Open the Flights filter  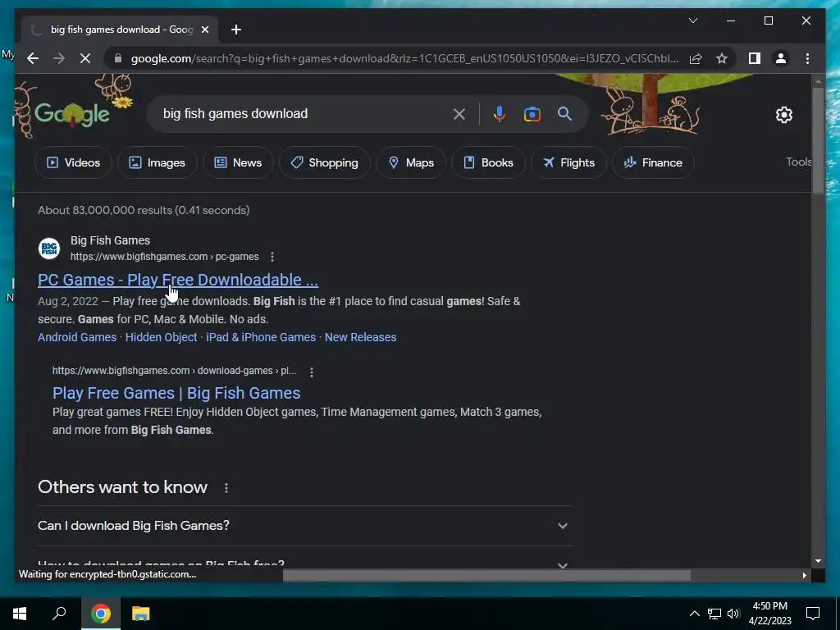568,162
